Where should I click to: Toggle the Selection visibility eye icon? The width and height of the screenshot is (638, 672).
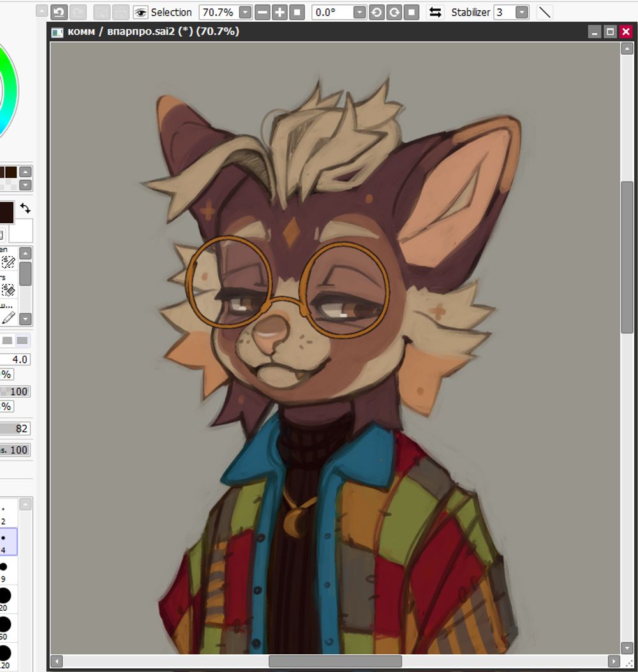(x=140, y=12)
